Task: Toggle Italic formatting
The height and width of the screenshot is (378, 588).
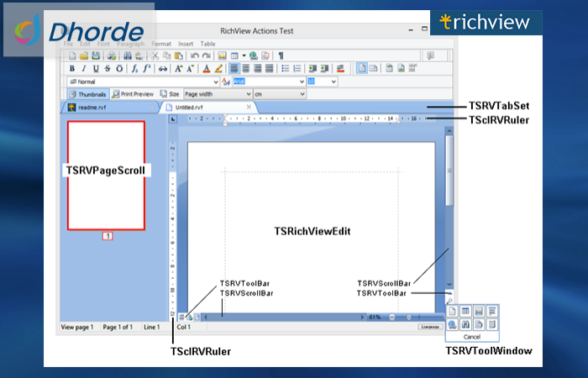Action: click(84, 69)
